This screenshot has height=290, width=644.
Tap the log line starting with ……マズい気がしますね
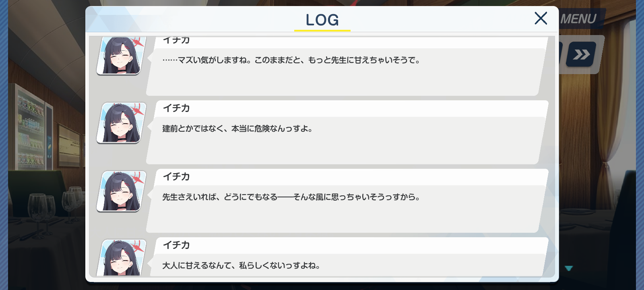click(x=291, y=60)
